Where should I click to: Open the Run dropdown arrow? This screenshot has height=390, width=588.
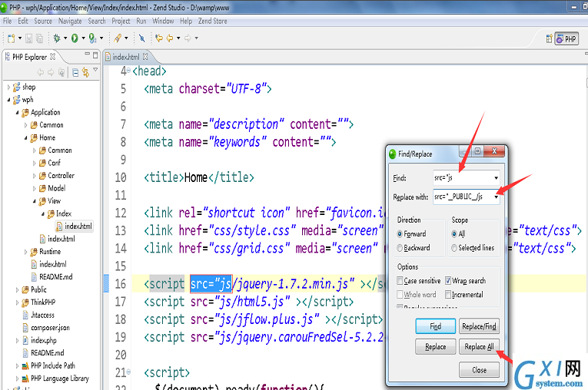coord(83,38)
